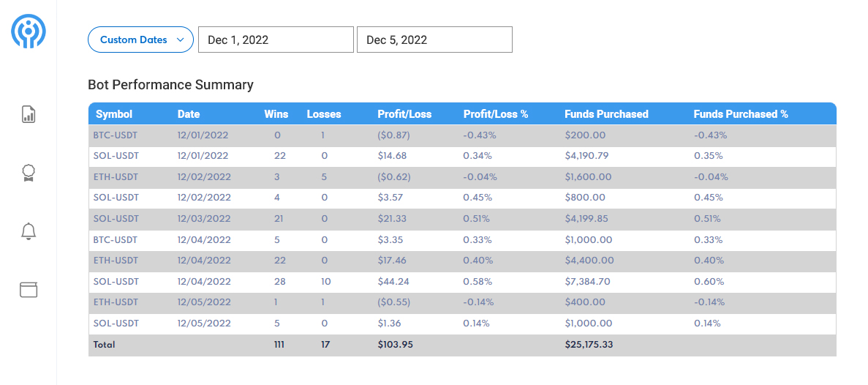Click the 0.34% profit/loss percentage

click(x=478, y=156)
